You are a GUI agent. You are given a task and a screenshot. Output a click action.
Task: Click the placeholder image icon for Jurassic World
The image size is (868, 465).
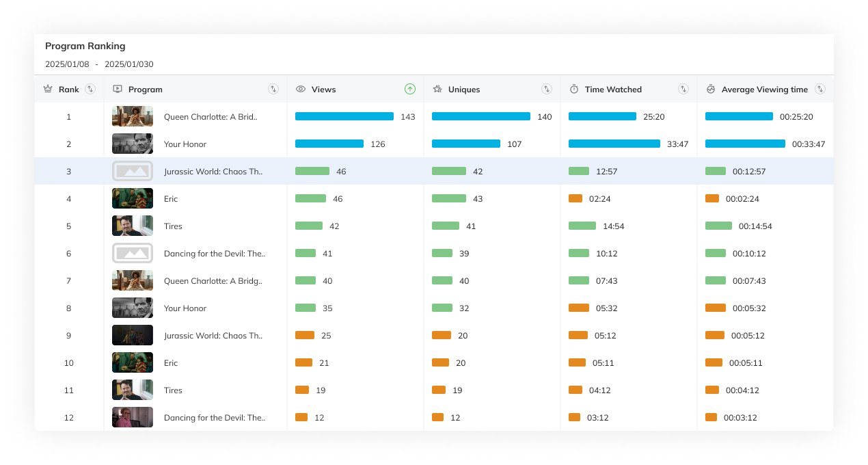pos(132,171)
